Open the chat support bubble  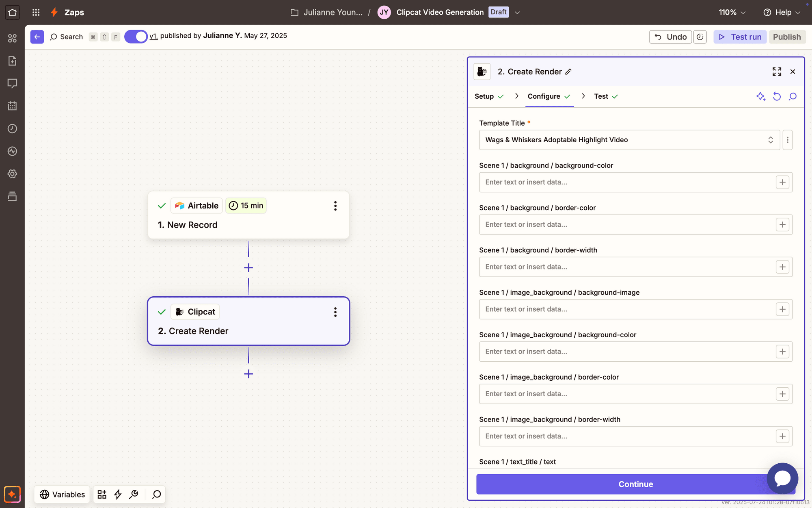pyautogui.click(x=782, y=478)
